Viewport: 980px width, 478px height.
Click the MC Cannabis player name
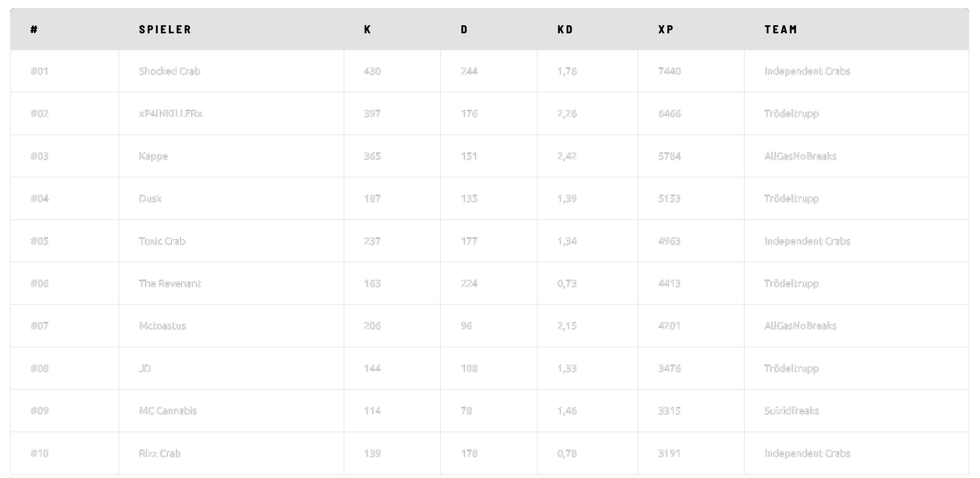(x=168, y=411)
